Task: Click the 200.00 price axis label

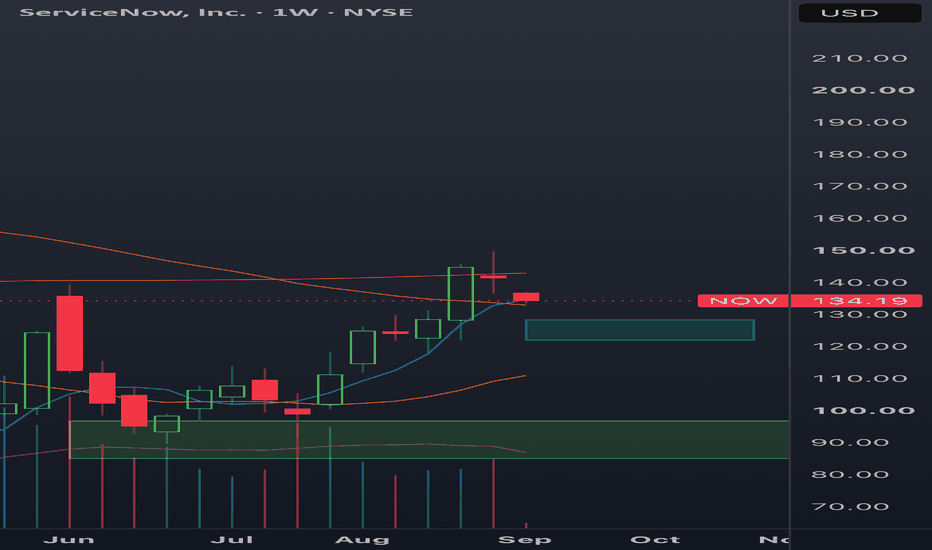Action: 862,90
